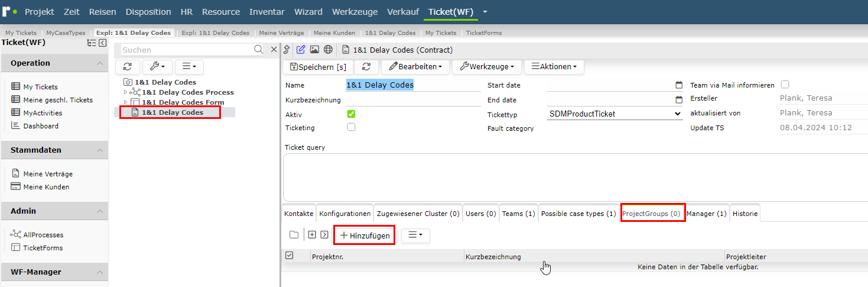
Task: Open the Start date calendar picker
Action: click(x=679, y=85)
